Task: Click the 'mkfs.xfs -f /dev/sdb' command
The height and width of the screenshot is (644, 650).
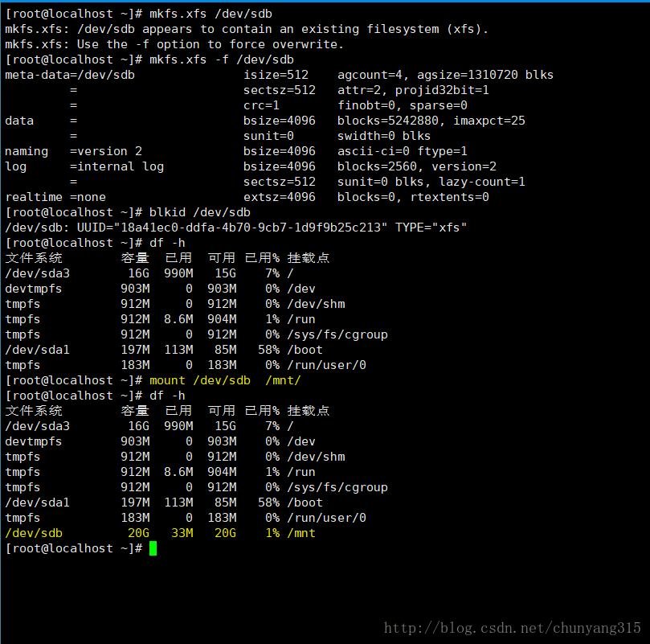Action: pyautogui.click(x=222, y=59)
